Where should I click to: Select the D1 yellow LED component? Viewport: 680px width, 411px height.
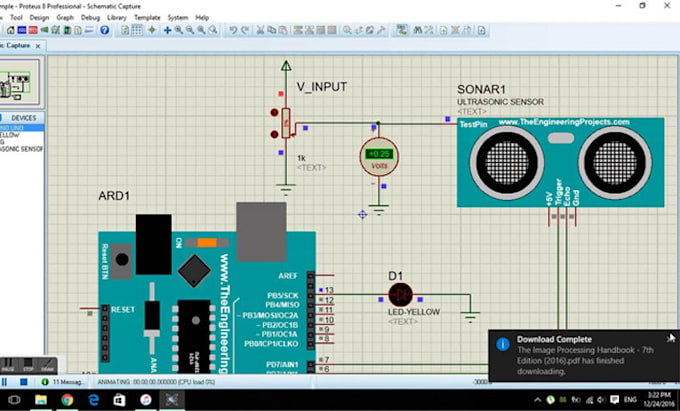click(400, 295)
